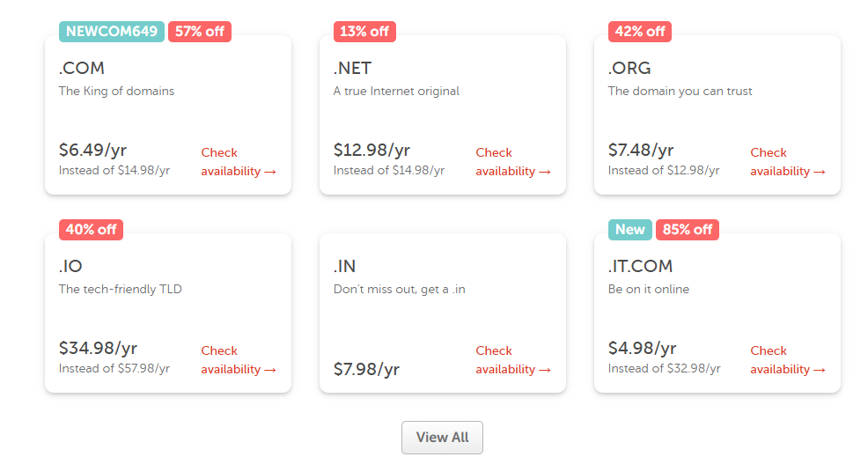868x457 pixels.
Task: Check availability for the .IO domain
Action: point(238,360)
